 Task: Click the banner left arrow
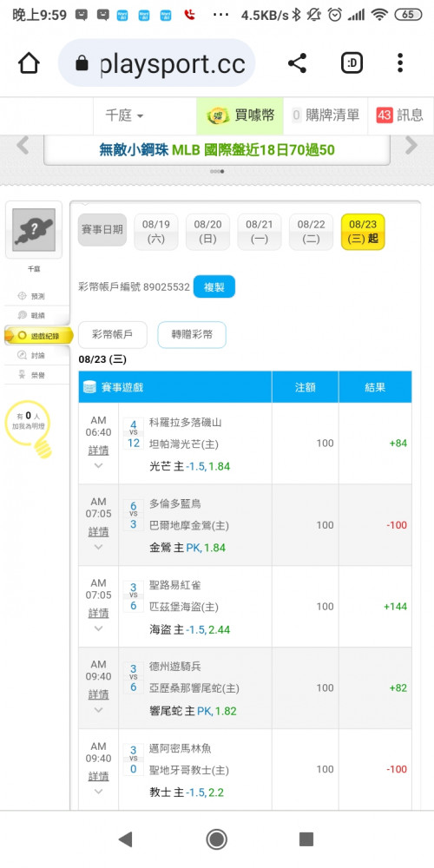coord(23,146)
